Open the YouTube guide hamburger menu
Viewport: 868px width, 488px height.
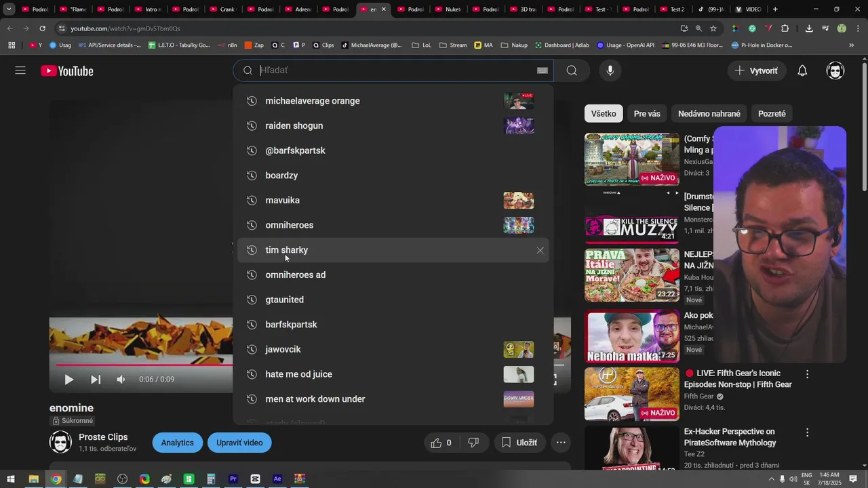(20, 70)
